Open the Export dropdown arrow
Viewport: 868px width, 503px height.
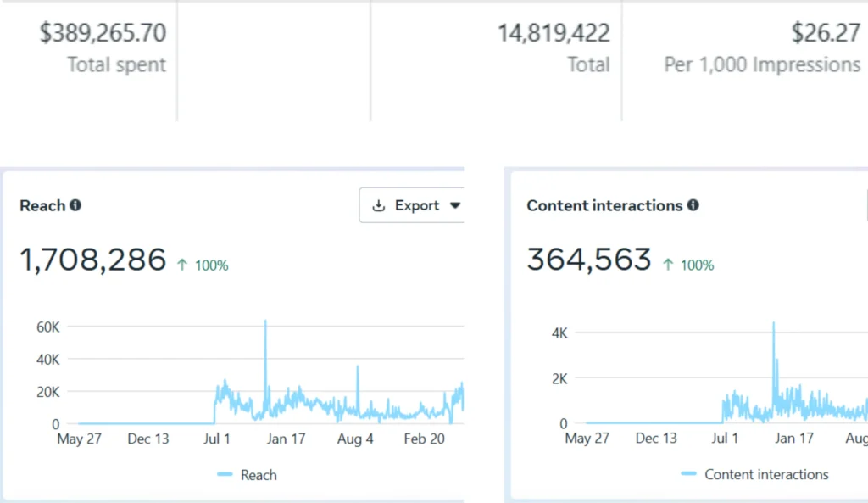click(x=454, y=205)
